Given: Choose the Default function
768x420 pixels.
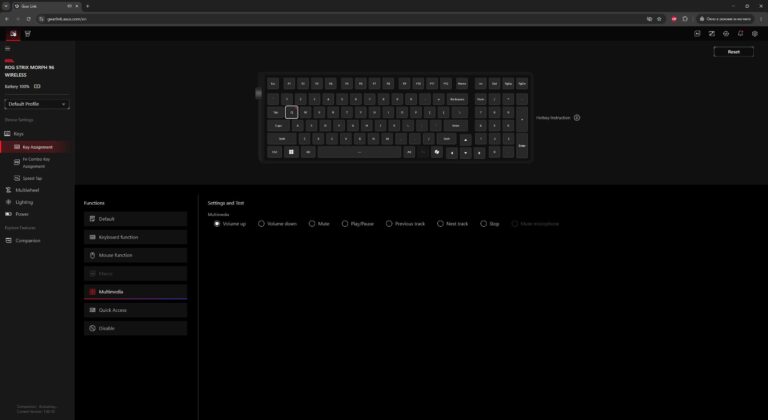Looking at the screenshot, I should 135,219.
